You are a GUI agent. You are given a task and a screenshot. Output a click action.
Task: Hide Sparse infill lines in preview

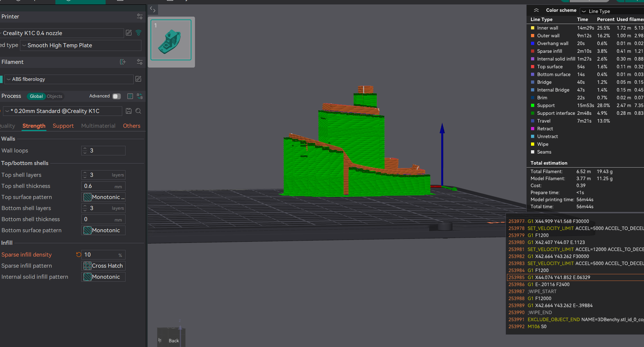532,51
